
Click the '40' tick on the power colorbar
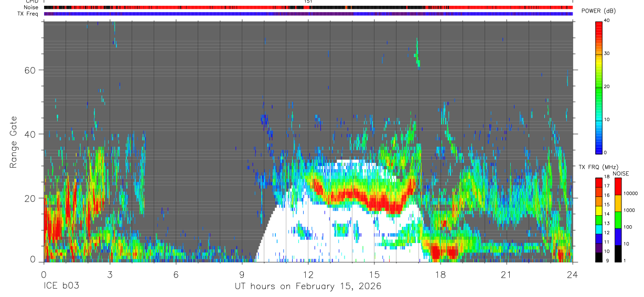(607, 21)
